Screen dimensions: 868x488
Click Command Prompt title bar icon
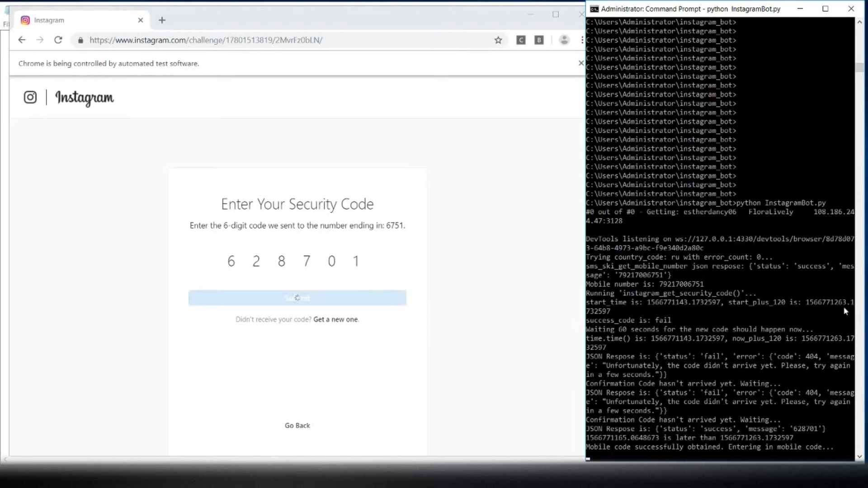coord(594,9)
